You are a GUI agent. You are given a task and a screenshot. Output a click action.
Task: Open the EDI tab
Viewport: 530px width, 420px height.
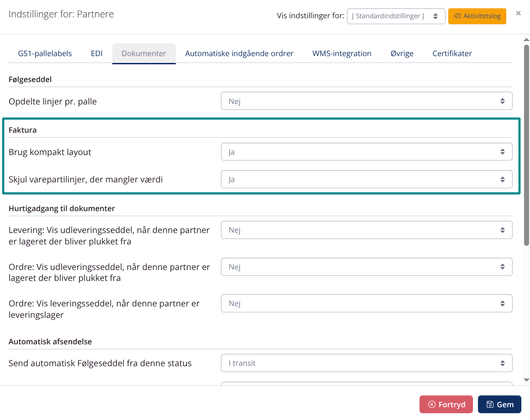[x=96, y=53]
